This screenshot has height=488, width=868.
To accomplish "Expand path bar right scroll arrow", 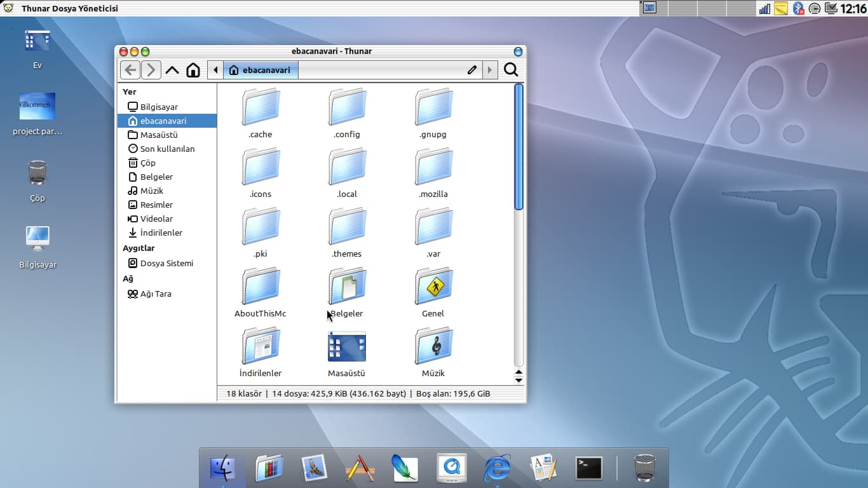I will 489,70.
